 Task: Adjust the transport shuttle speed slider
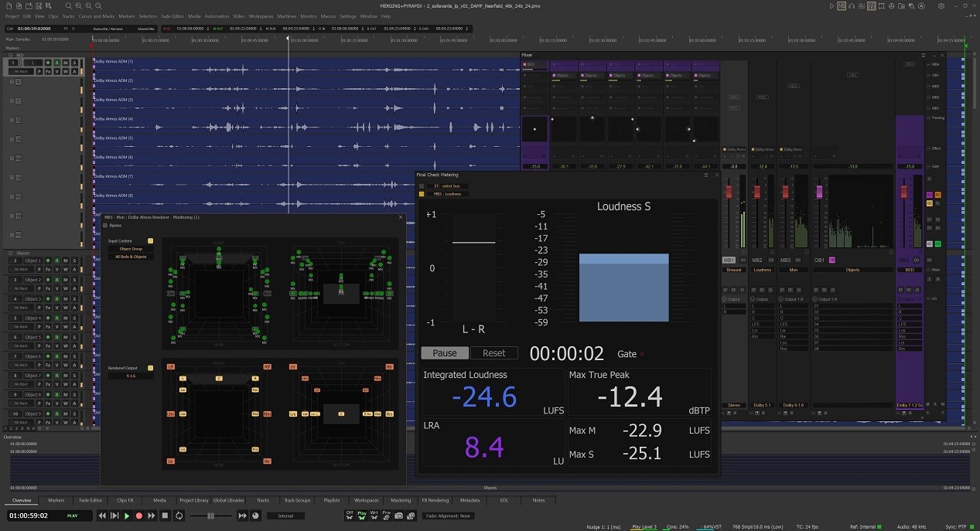point(210,516)
